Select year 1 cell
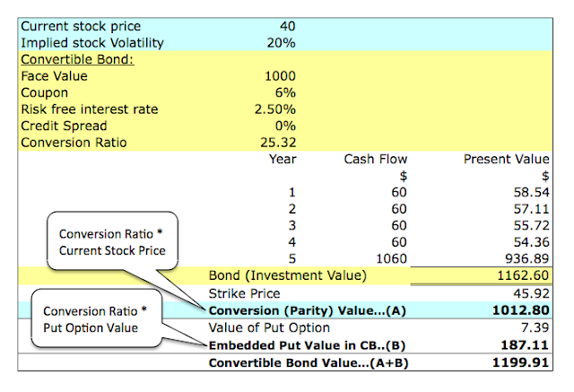574x392 pixels. [291, 193]
